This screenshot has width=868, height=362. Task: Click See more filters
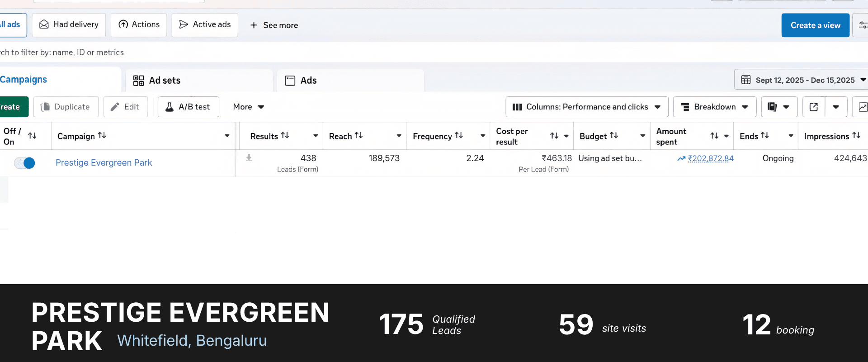tap(274, 25)
